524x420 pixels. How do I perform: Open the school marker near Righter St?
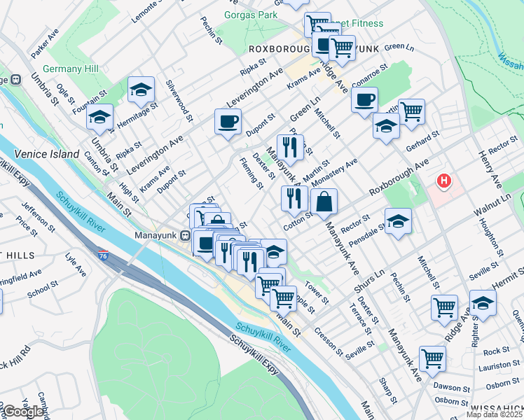click(x=483, y=304)
